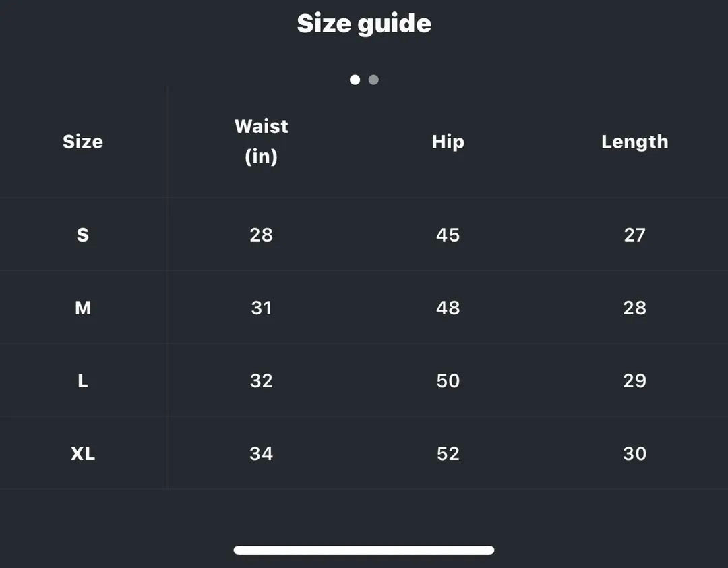The width and height of the screenshot is (728, 568).
Task: Select the Waist (in) column header
Action: pyautogui.click(x=262, y=141)
